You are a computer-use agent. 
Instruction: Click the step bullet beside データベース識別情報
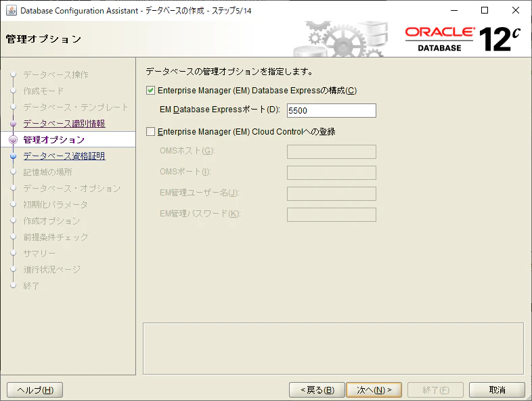click(14, 123)
